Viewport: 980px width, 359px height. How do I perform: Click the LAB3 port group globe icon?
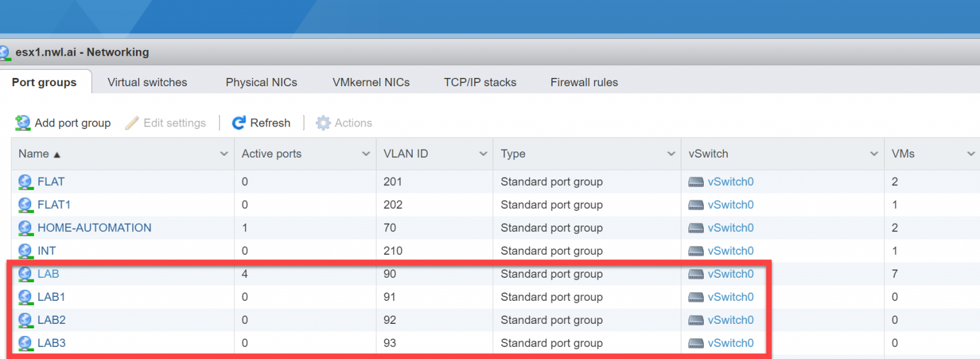coord(25,343)
